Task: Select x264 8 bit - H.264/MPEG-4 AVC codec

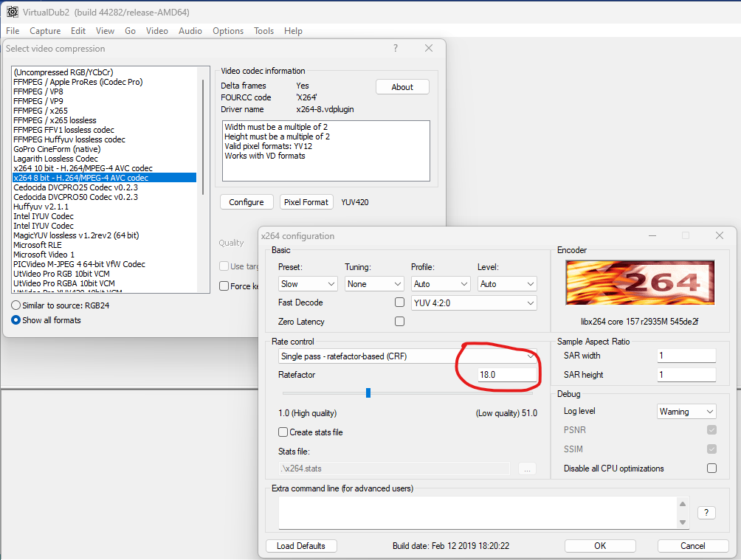Action: pos(105,178)
